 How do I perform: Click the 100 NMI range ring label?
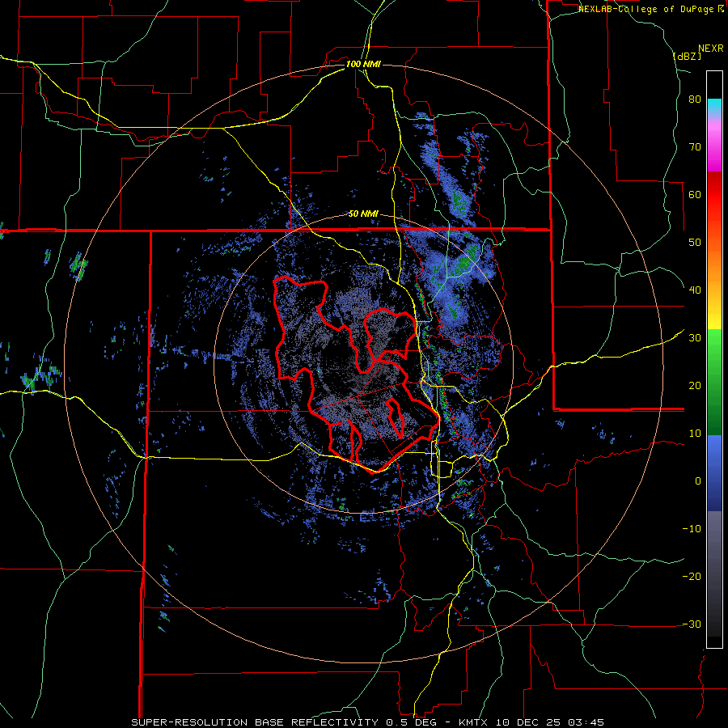(362, 64)
